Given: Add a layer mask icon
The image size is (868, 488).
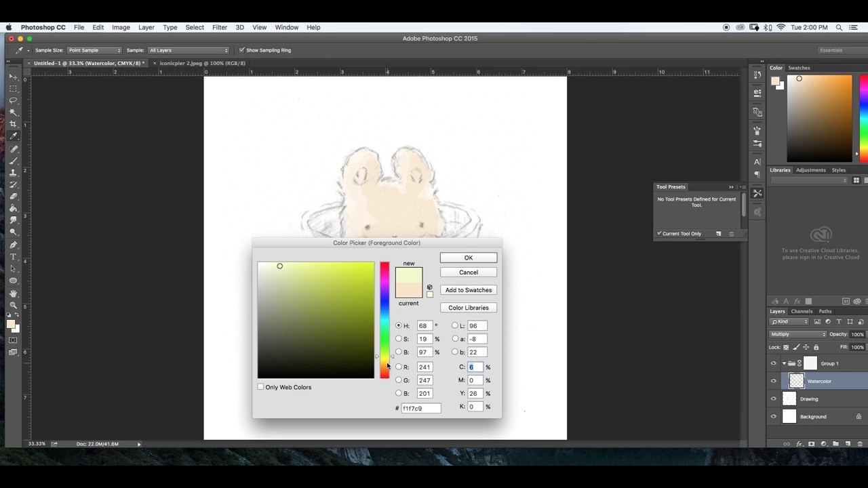Looking at the screenshot, I should 811,444.
